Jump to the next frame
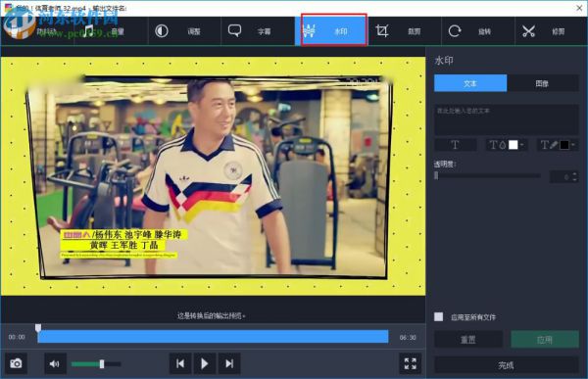 [x=229, y=363]
